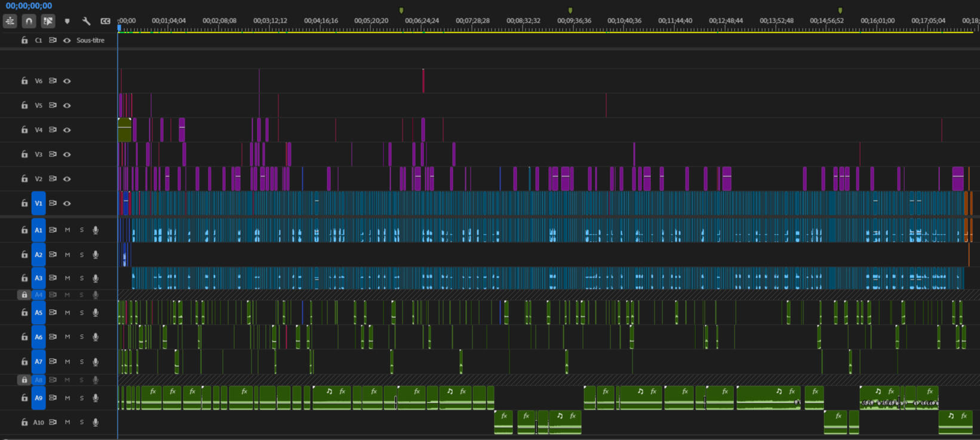Lock video track V1
Viewport: 980px width, 440px height.
[24, 203]
